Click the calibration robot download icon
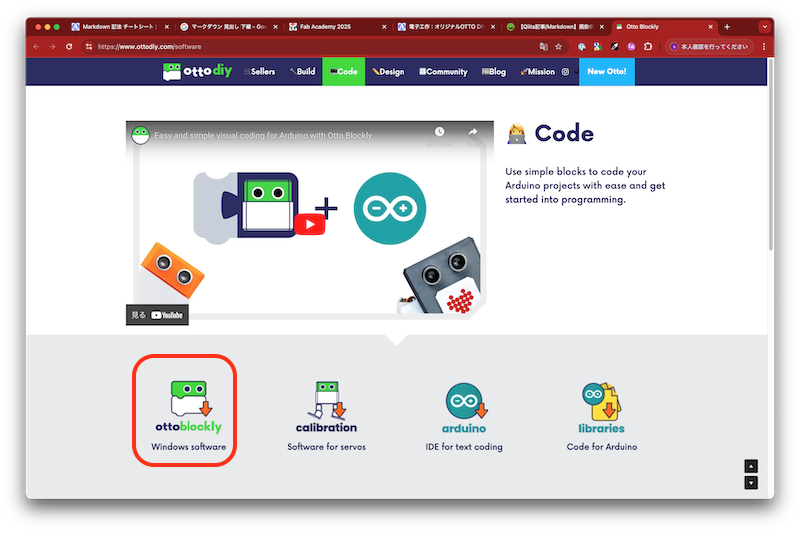Screen dimensions: 800x533 pos(327,400)
